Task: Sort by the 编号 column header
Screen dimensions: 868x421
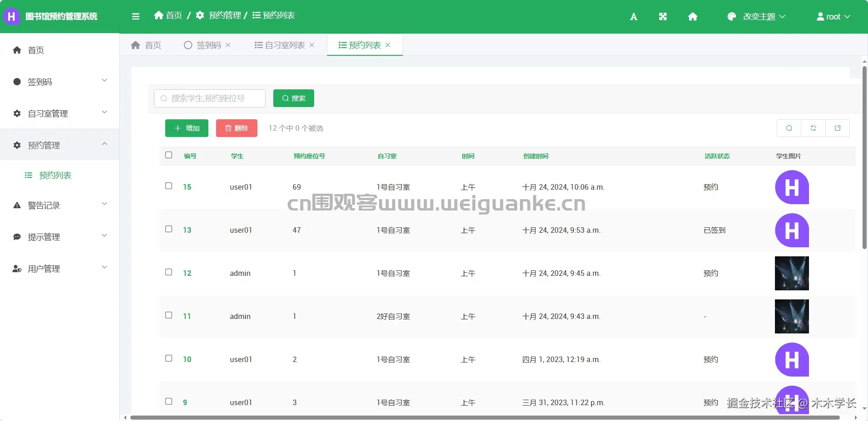Action: point(190,156)
